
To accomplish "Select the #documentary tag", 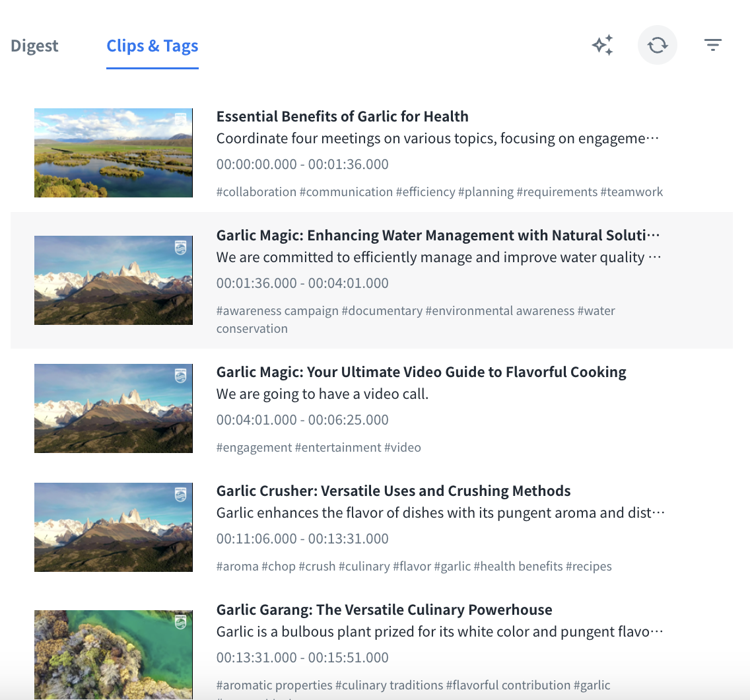I will [x=382, y=311].
